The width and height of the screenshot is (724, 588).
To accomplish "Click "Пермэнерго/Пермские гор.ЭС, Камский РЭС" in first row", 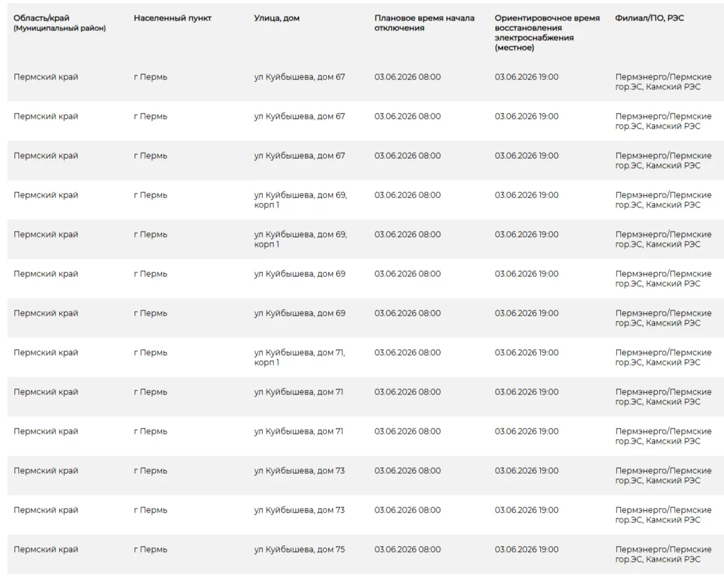I will coord(663,81).
